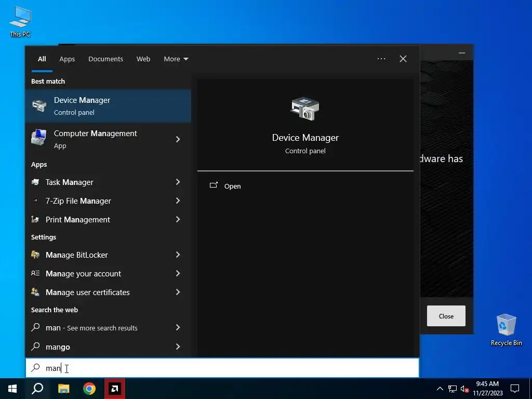Show hidden system tray icons
The width and height of the screenshot is (532, 399).
click(440, 389)
